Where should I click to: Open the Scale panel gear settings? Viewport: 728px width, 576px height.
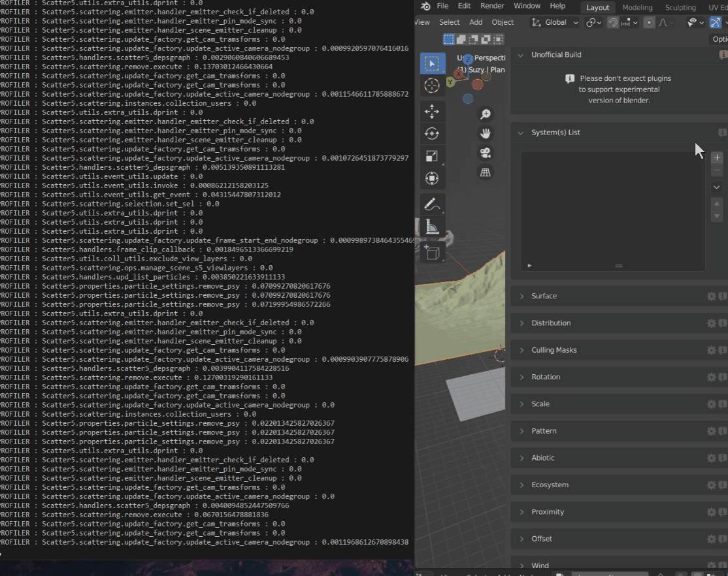(711, 404)
